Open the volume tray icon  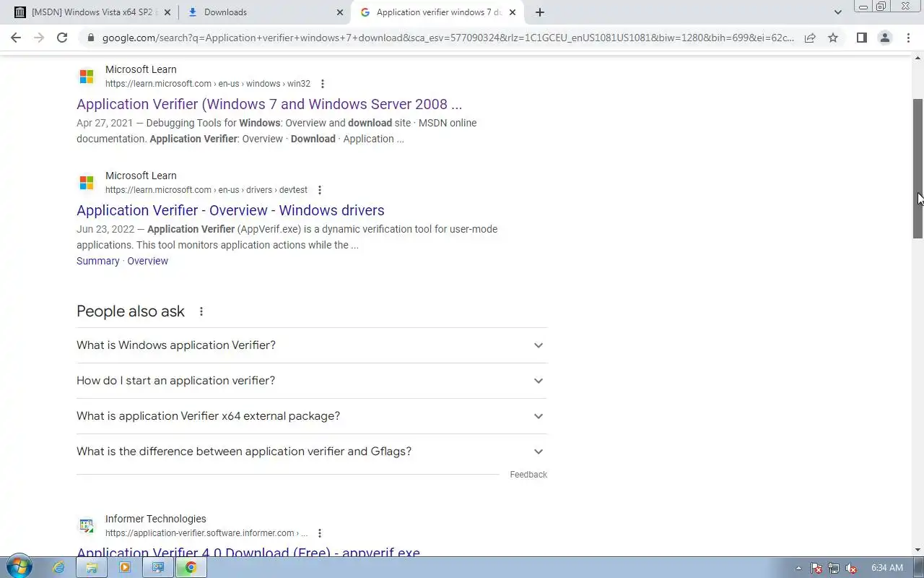pyautogui.click(x=851, y=568)
